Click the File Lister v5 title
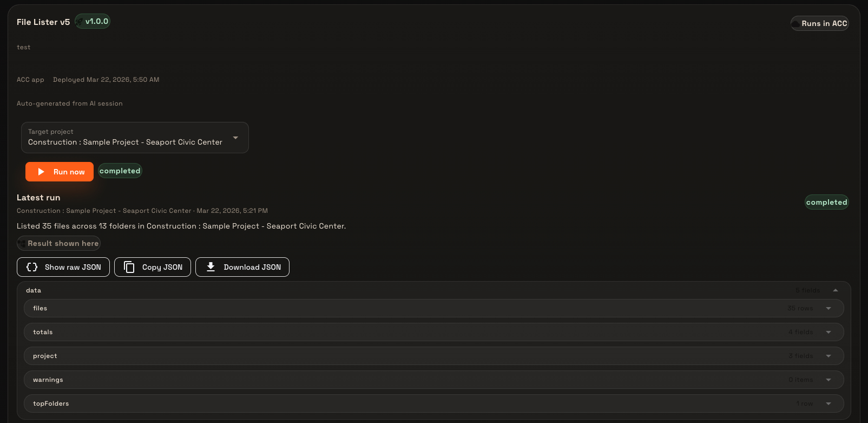 (x=43, y=22)
